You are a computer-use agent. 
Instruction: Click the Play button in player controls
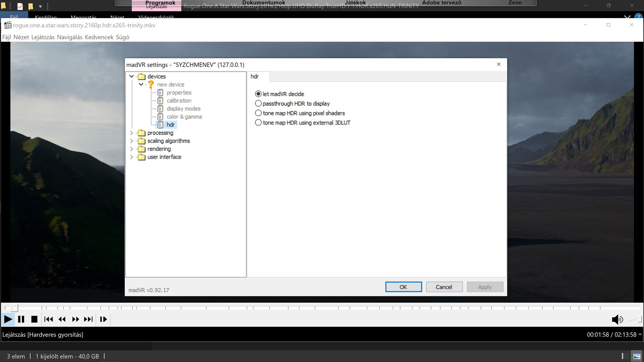click(x=8, y=319)
